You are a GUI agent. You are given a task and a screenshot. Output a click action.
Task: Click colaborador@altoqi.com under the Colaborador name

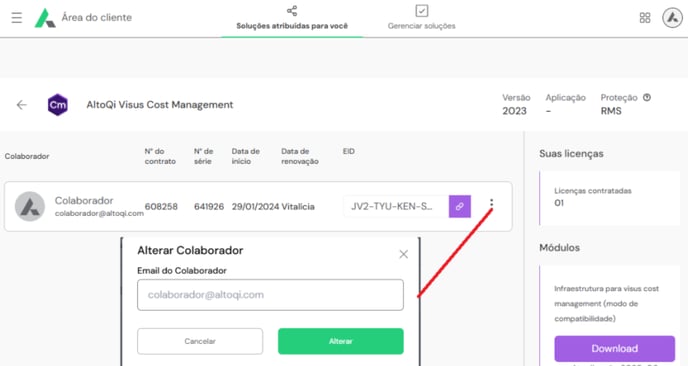99,213
